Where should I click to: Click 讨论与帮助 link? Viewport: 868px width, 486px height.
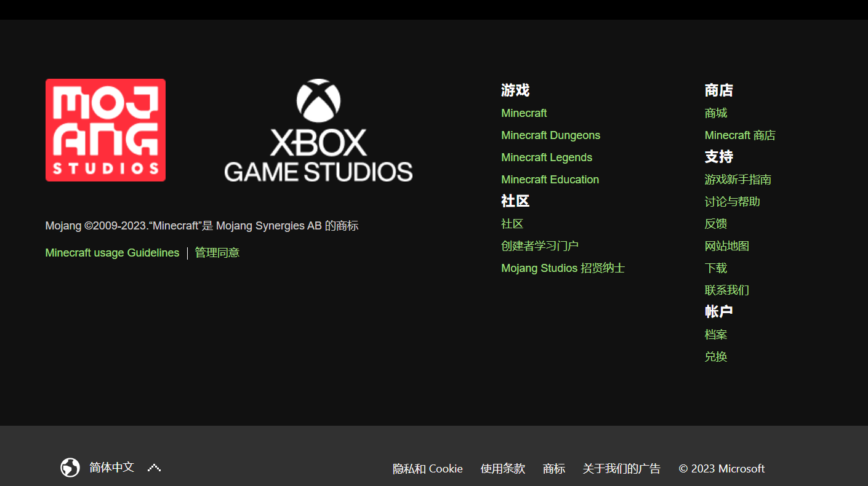pos(733,202)
